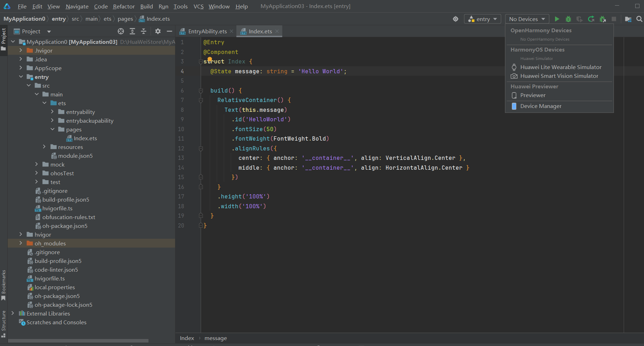Select module.json5 in project tree
Viewport: 644px width, 346px height.
[x=75, y=156]
